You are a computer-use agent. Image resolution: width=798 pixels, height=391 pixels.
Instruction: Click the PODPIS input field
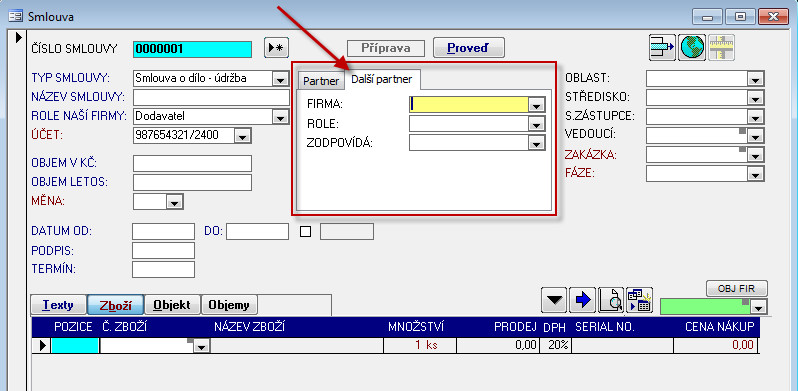tap(163, 250)
